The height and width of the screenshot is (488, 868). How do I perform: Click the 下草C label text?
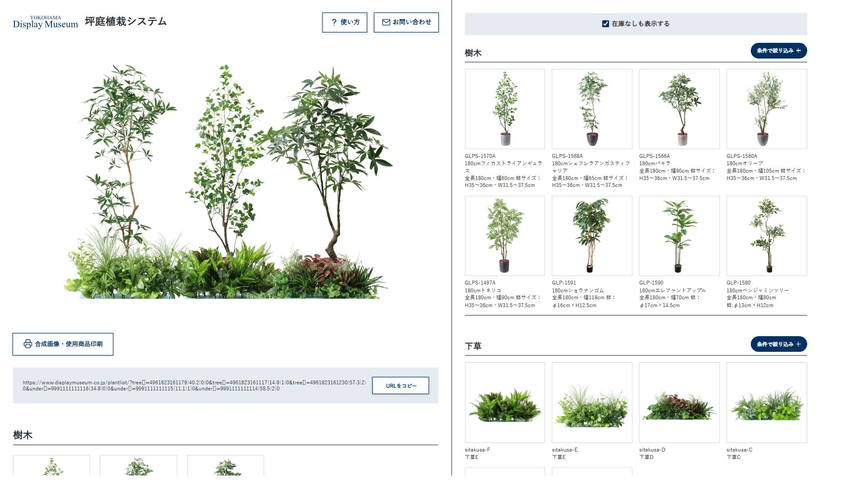coord(733,457)
